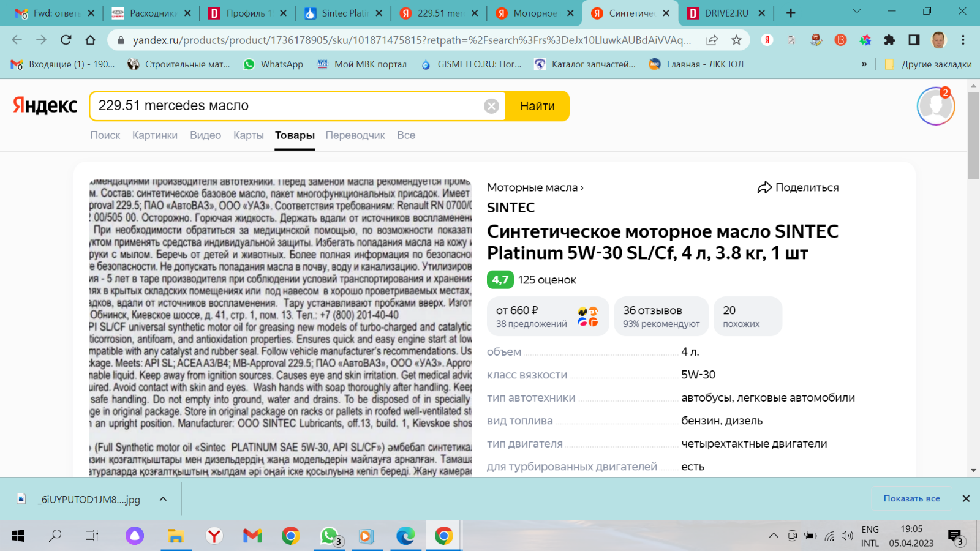Open WhatsApp from taskbar

click(330, 536)
